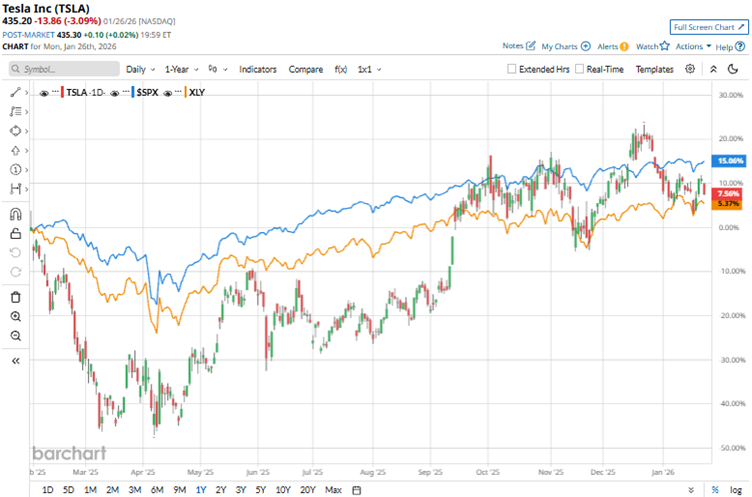Select the 3M range tab

(135, 490)
